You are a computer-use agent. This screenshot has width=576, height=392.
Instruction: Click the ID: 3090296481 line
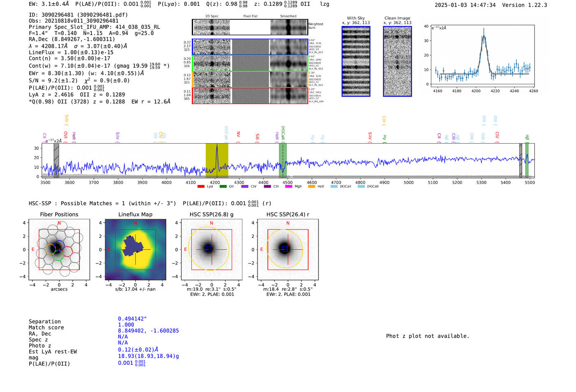point(78,15)
